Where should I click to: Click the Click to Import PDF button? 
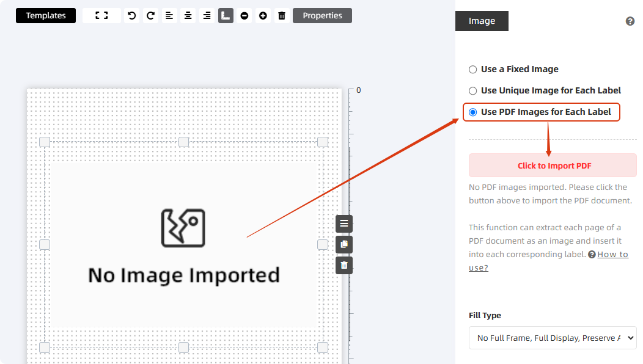(x=553, y=166)
